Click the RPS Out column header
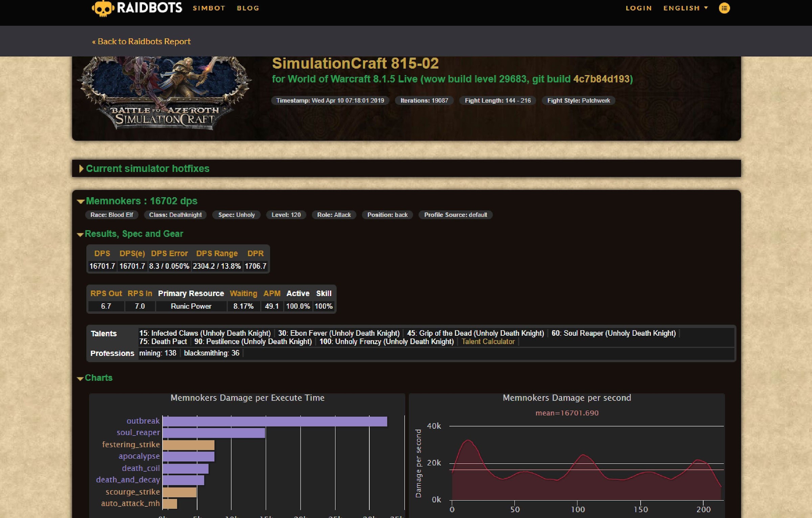812x518 pixels. (x=106, y=293)
